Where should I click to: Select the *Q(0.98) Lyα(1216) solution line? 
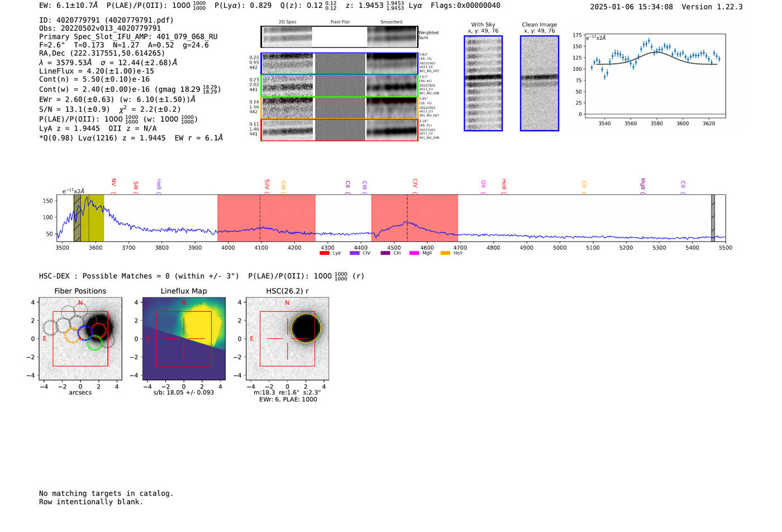point(131,138)
